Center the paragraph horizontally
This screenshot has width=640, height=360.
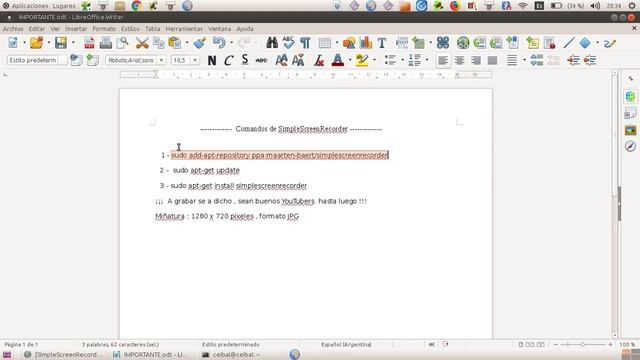(459, 60)
